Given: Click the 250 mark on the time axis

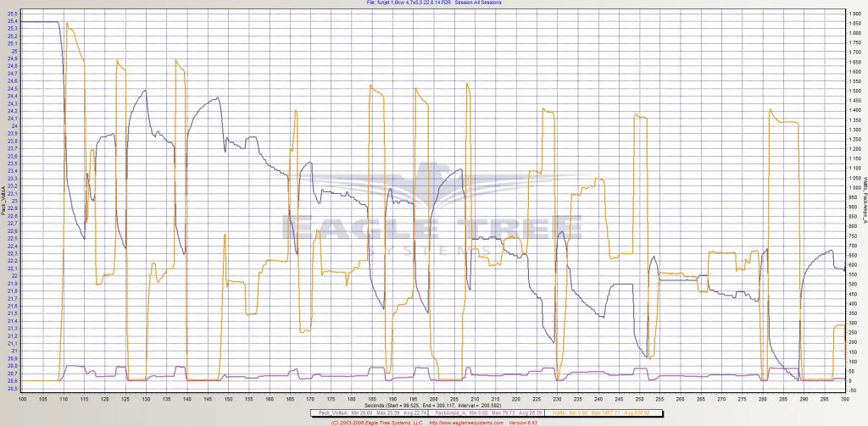Looking at the screenshot, I should [x=639, y=397].
